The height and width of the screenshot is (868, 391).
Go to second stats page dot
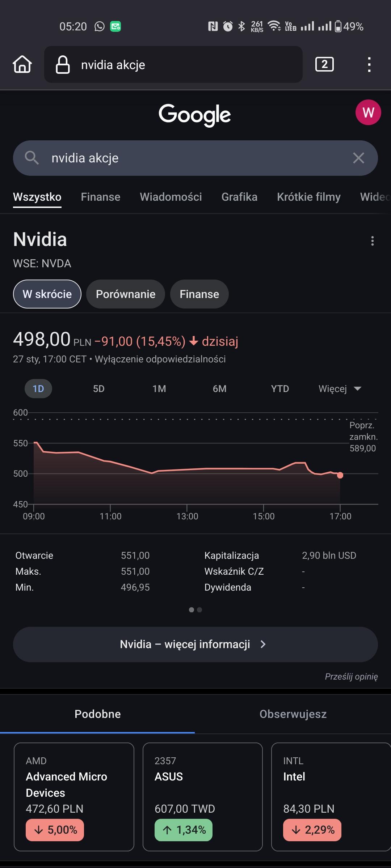(x=199, y=610)
